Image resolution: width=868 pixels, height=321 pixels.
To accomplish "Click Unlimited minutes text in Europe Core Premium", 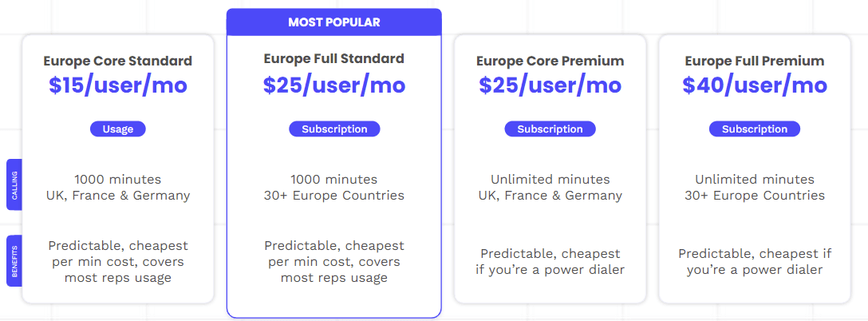I will 550,180.
